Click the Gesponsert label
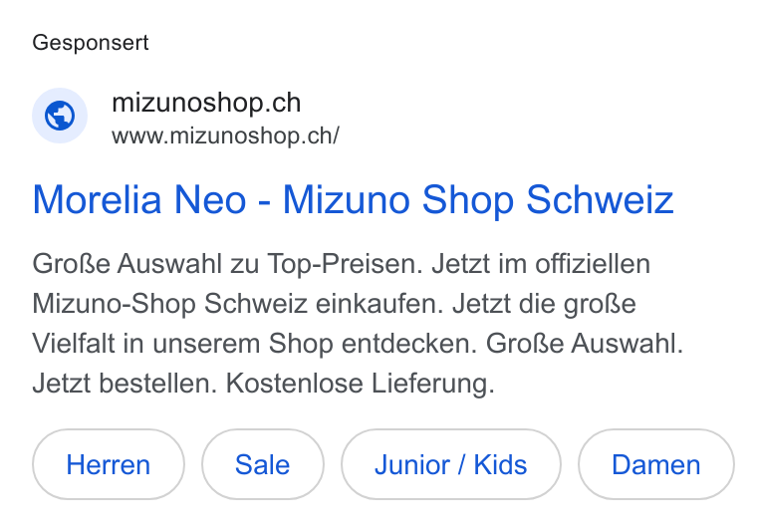The image size is (757, 532). pos(91,43)
